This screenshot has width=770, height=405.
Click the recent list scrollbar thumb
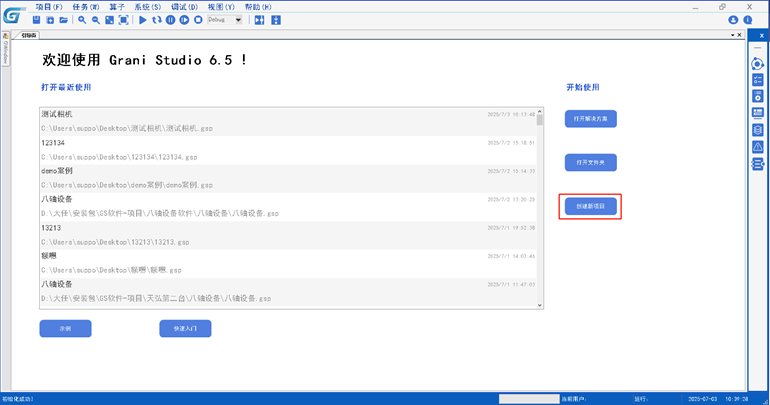click(540, 120)
